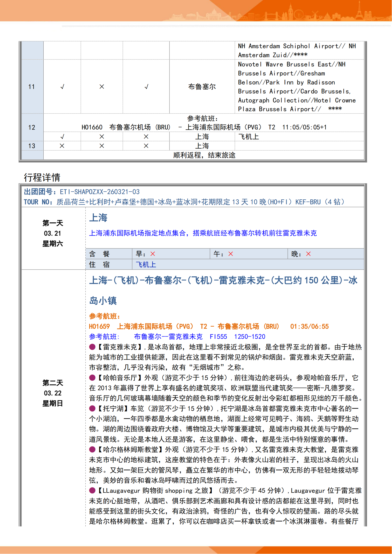Image resolution: width=392 pixels, height=554 pixels.
Task: Click the blue 飞机上 text in 住宿 row
Action: tap(146, 265)
